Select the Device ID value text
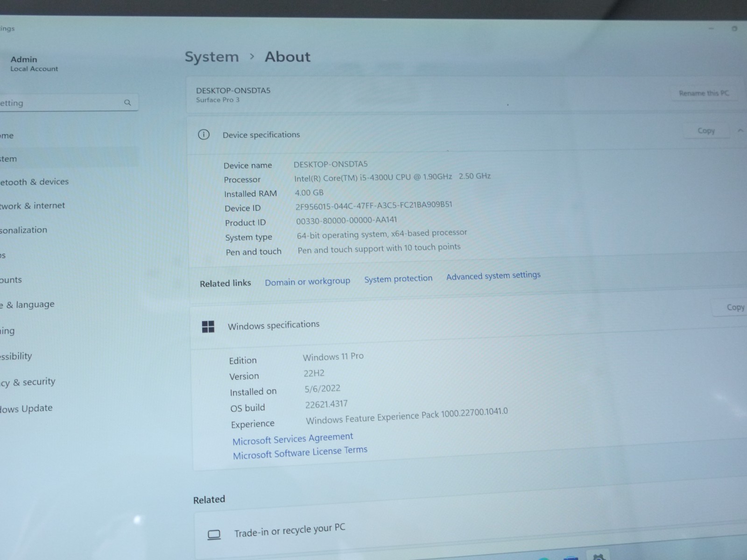This screenshot has width=747, height=560. pyautogui.click(x=373, y=205)
